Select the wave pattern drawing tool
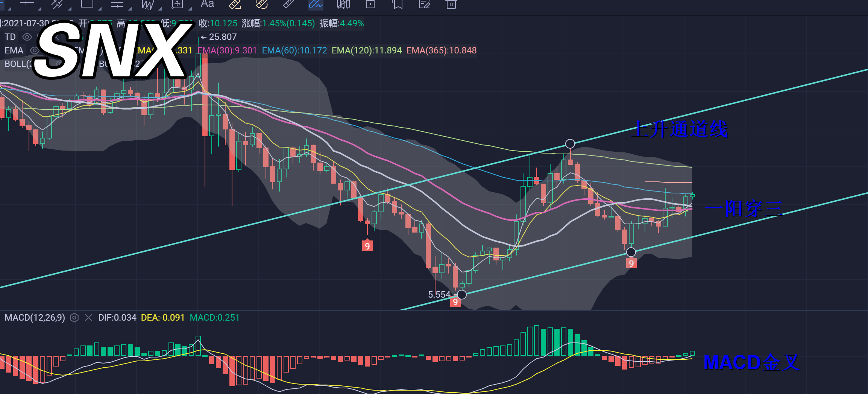Screen dimensions: 868x394 147,5
